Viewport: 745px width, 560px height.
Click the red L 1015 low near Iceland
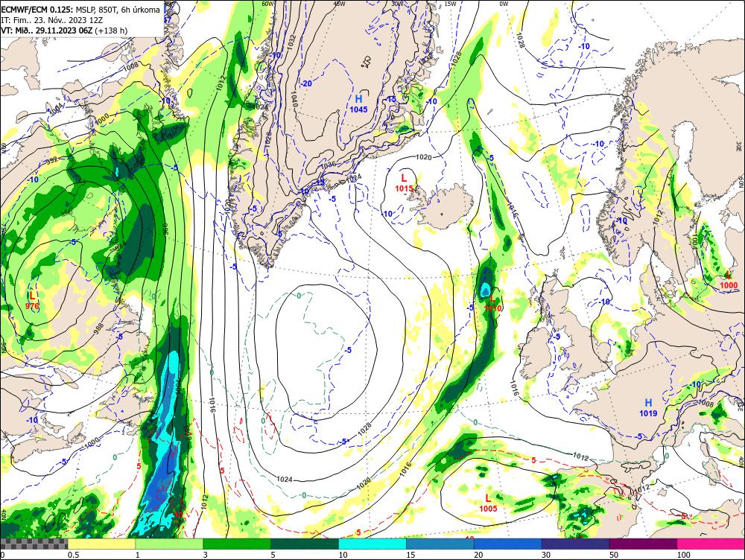coord(404,183)
